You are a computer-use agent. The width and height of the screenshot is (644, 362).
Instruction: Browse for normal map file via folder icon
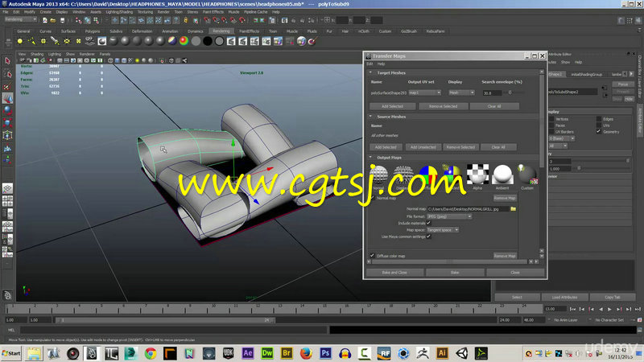coord(513,209)
